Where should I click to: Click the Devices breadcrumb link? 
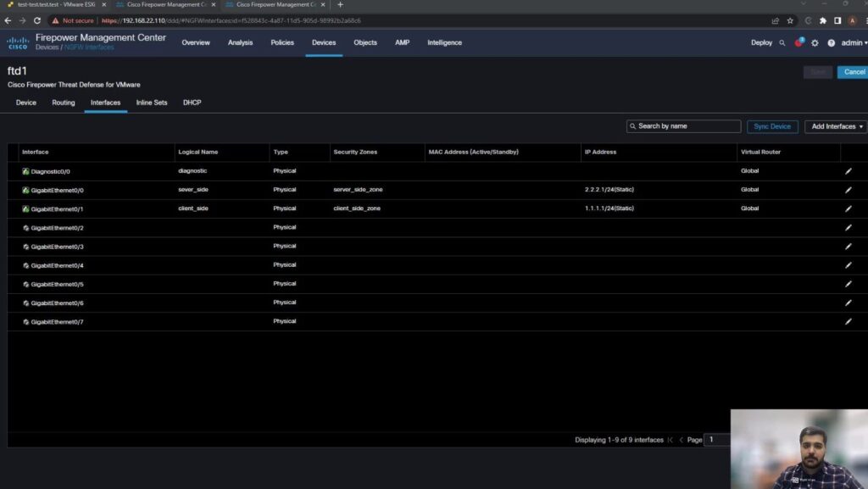click(47, 47)
